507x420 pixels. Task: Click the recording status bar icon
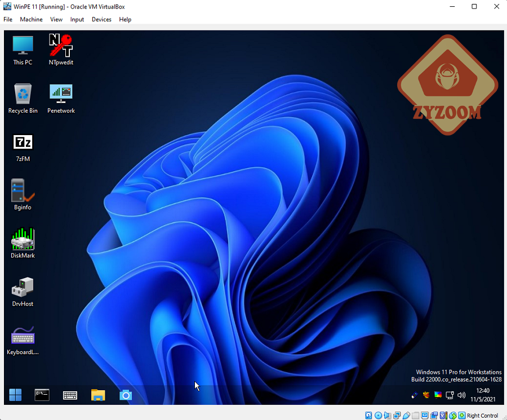coord(434,415)
